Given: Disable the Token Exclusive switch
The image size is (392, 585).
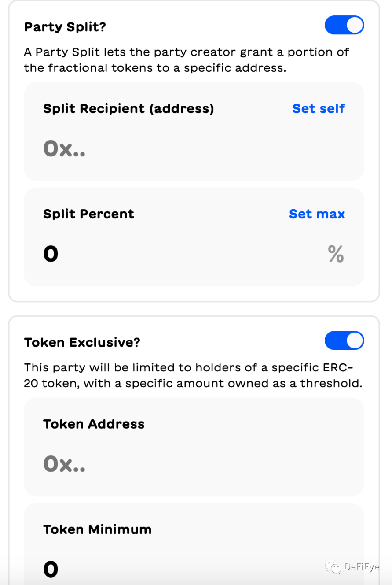Looking at the screenshot, I should tap(344, 341).
